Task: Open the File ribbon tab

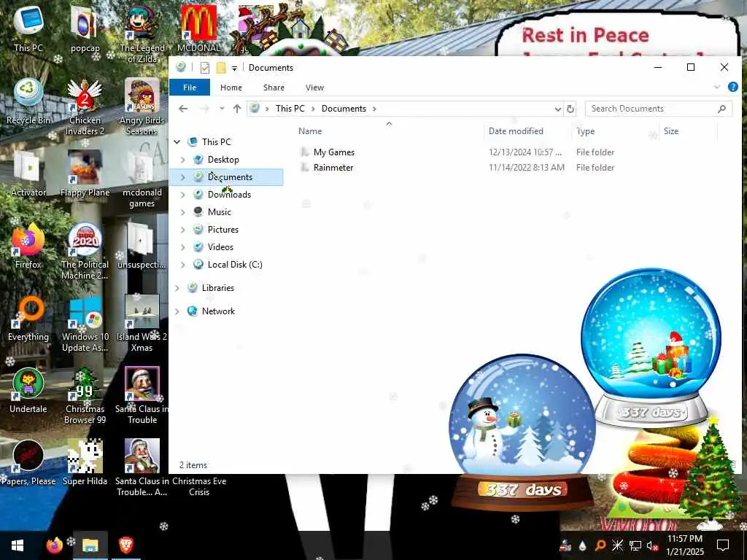Action: tap(190, 87)
